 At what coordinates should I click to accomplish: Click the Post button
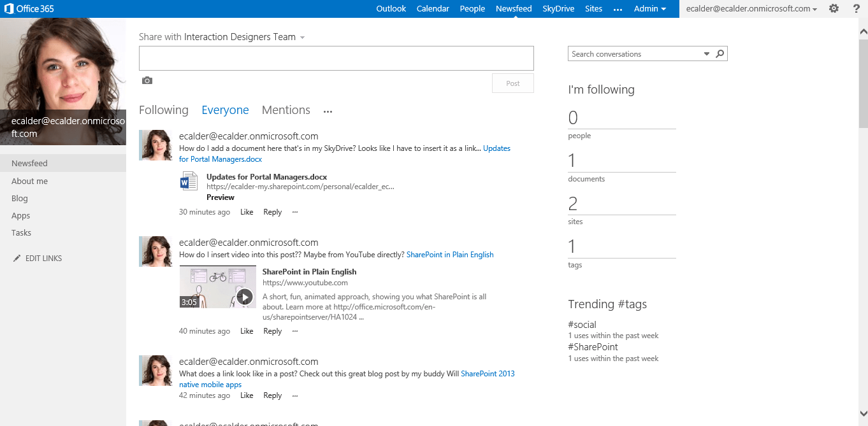[513, 83]
